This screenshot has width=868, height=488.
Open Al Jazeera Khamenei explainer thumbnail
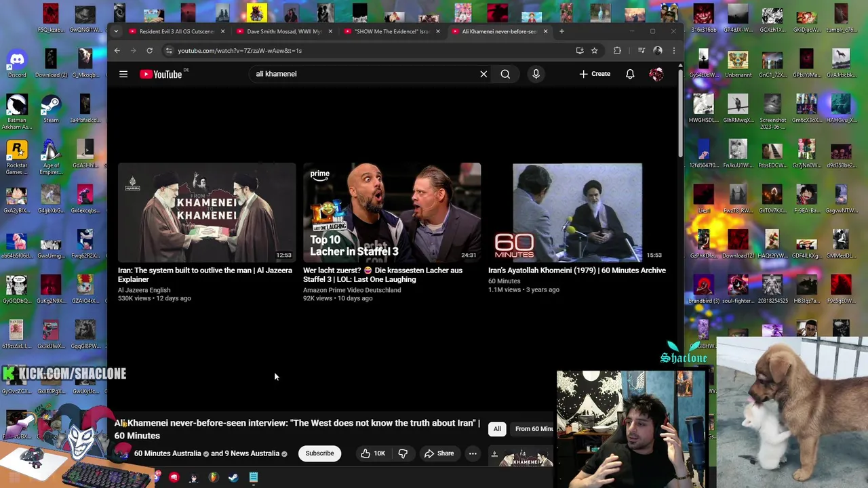click(207, 212)
